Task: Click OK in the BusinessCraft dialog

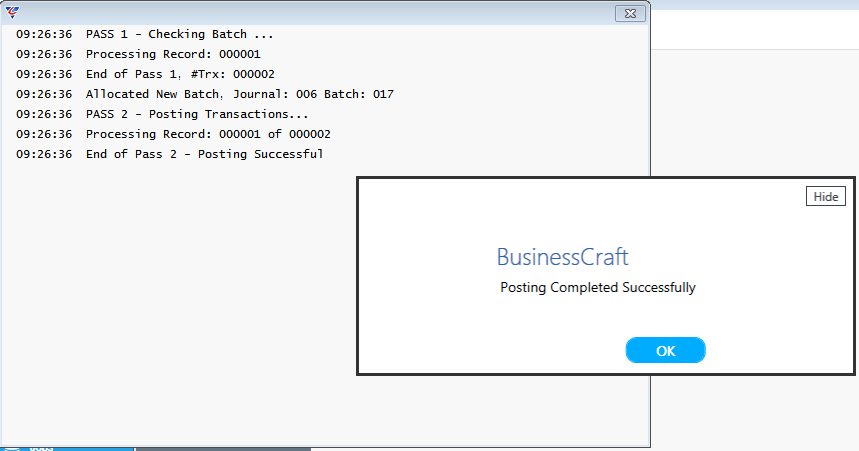Action: coord(665,350)
